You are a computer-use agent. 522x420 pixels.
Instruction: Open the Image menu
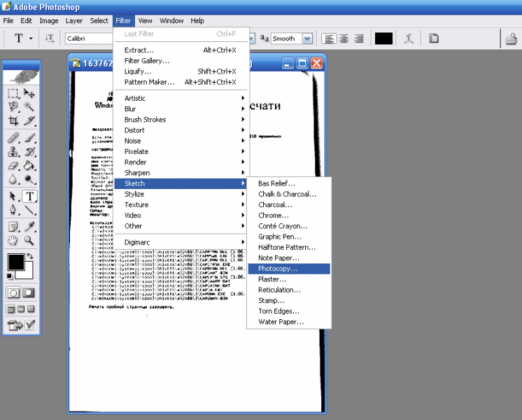[x=48, y=21]
